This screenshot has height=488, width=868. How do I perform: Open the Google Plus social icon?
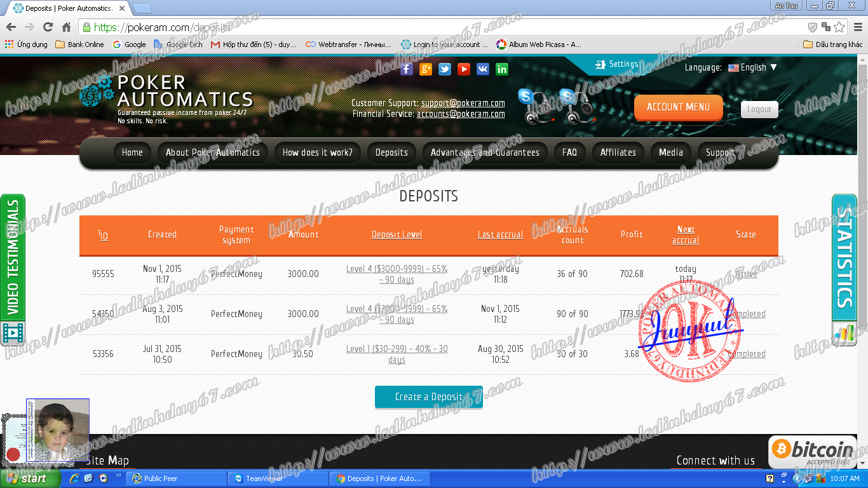(426, 69)
